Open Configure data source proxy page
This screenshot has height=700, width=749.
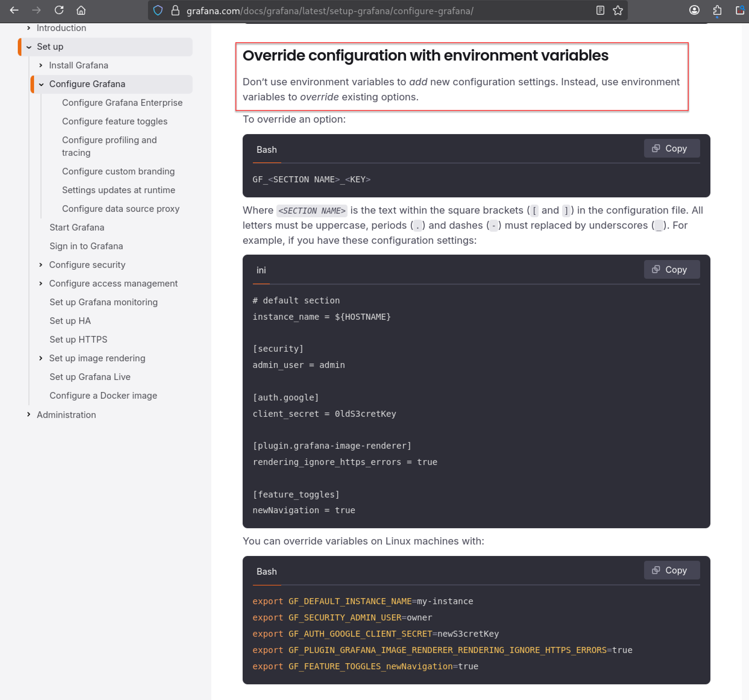pyautogui.click(x=121, y=209)
